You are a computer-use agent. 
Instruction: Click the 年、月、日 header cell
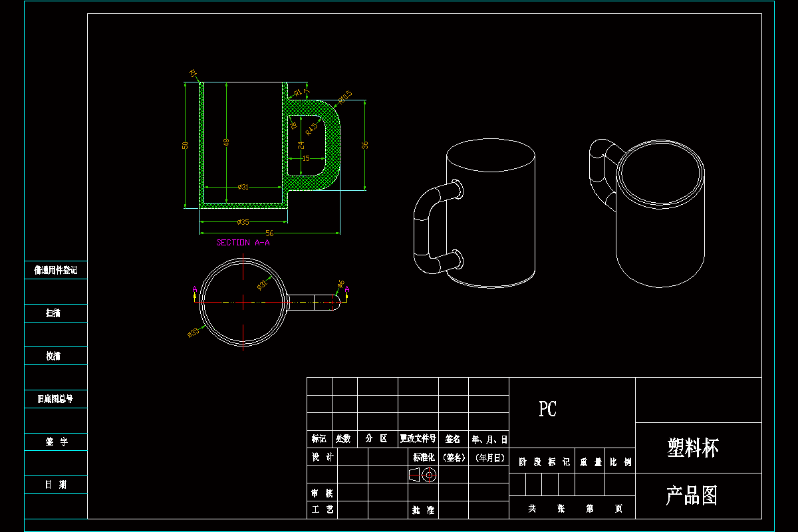[x=489, y=439]
